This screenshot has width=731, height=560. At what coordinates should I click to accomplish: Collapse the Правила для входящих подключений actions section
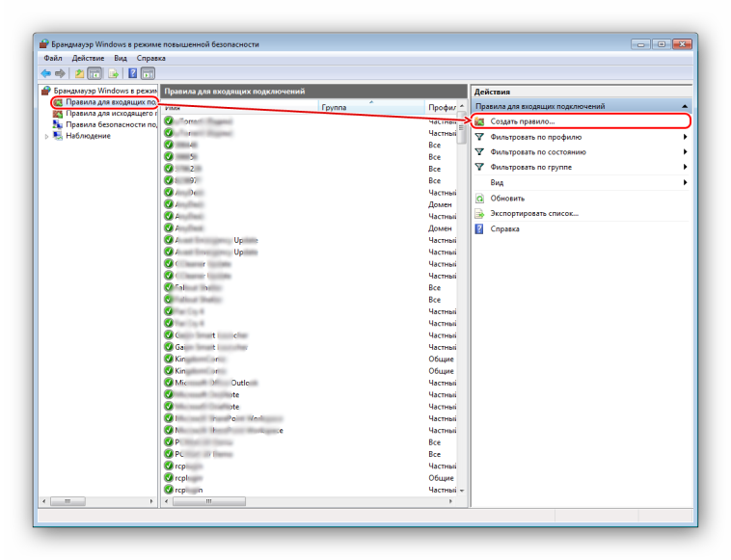pyautogui.click(x=685, y=106)
